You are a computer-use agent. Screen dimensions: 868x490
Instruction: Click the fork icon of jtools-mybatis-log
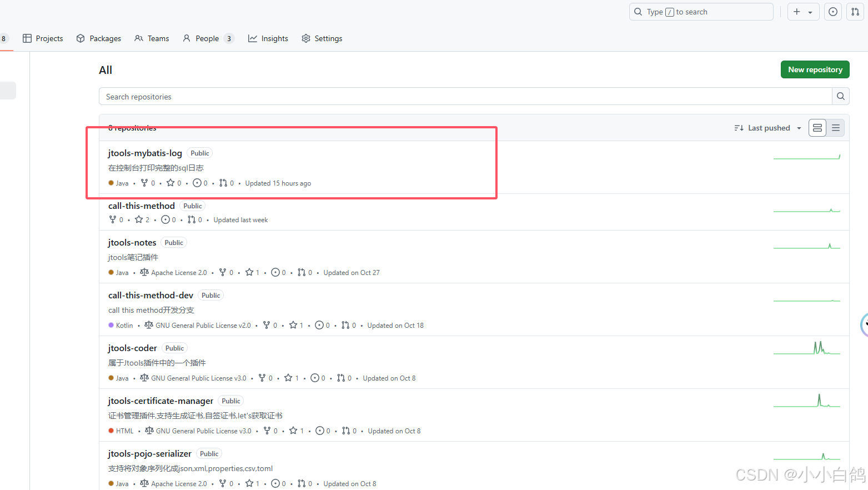(x=144, y=183)
